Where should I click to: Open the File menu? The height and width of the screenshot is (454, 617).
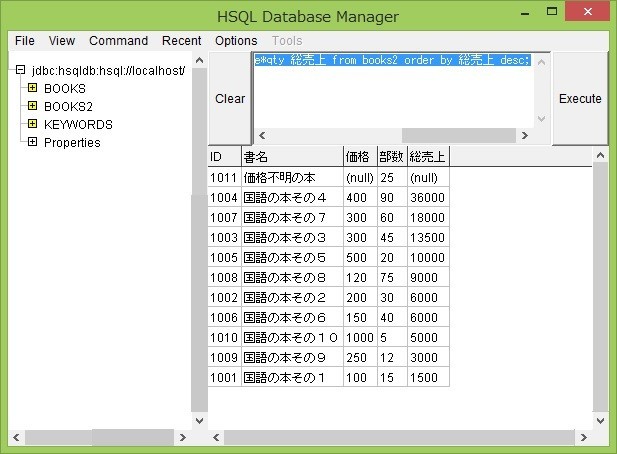[x=24, y=41]
